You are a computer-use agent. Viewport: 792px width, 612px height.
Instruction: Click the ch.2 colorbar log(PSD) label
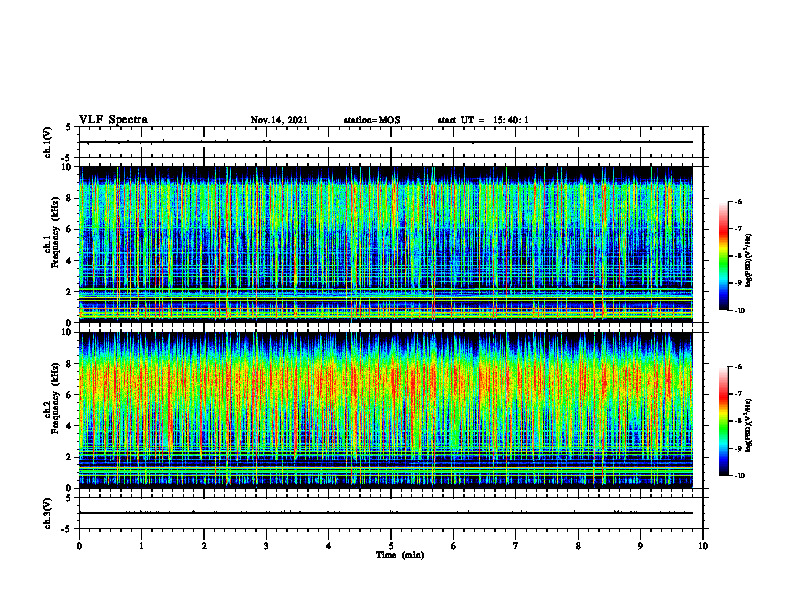pos(749,425)
